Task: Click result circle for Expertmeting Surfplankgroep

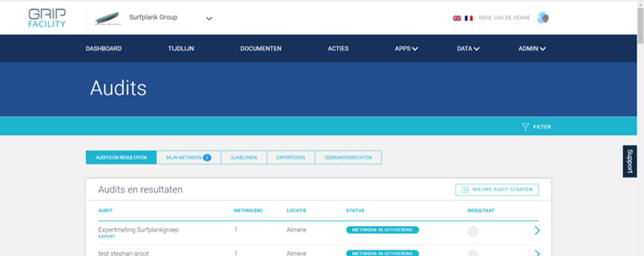Action: (473, 231)
